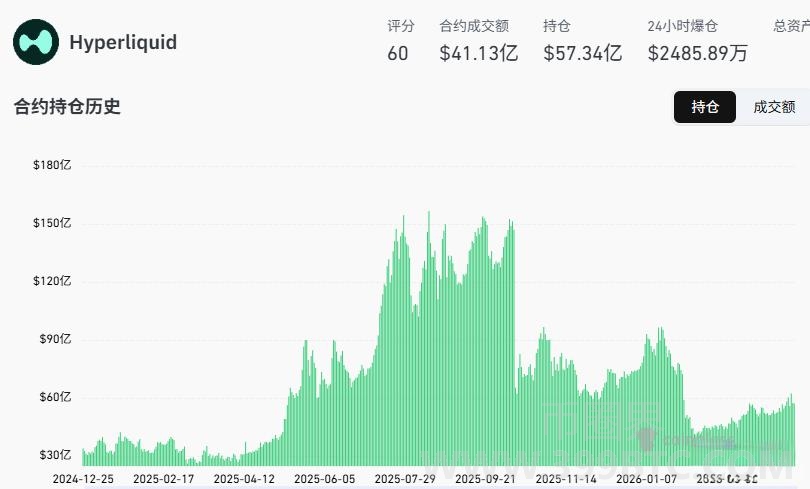Click the $150亿 y-axis label

click(52, 223)
